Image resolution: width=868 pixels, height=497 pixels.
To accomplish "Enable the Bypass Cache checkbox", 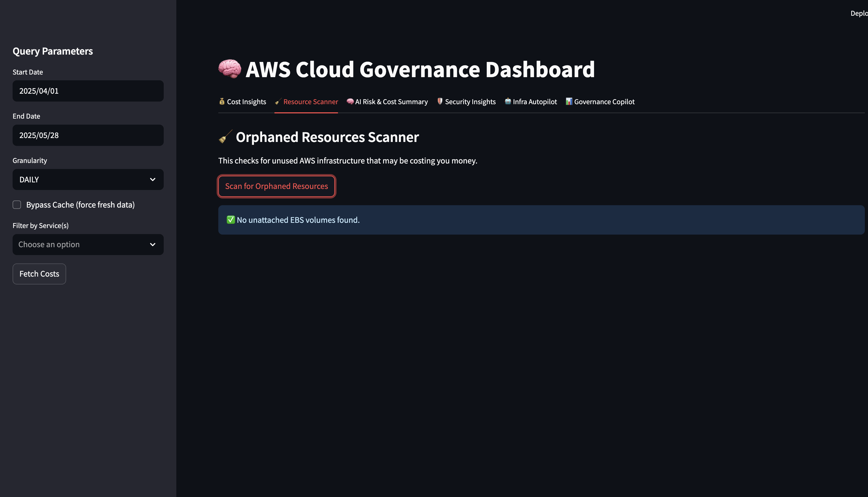I will point(17,205).
